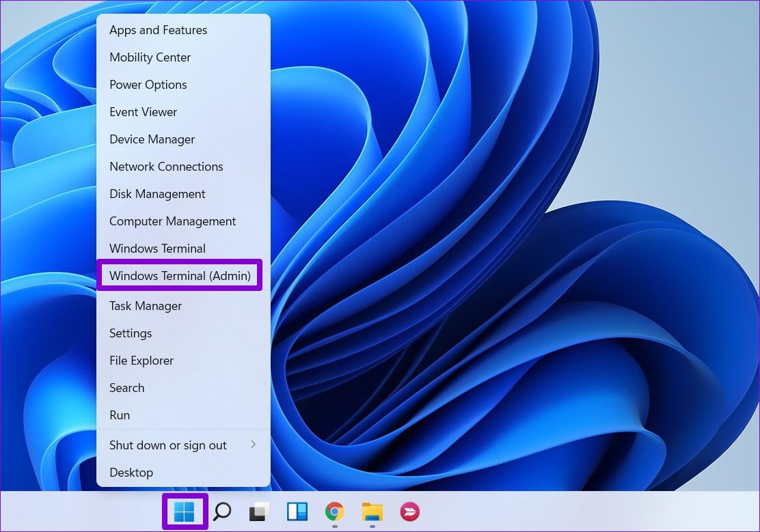Click Desktop at the bottom of the menu
This screenshot has height=532, width=760.
pyautogui.click(x=131, y=472)
